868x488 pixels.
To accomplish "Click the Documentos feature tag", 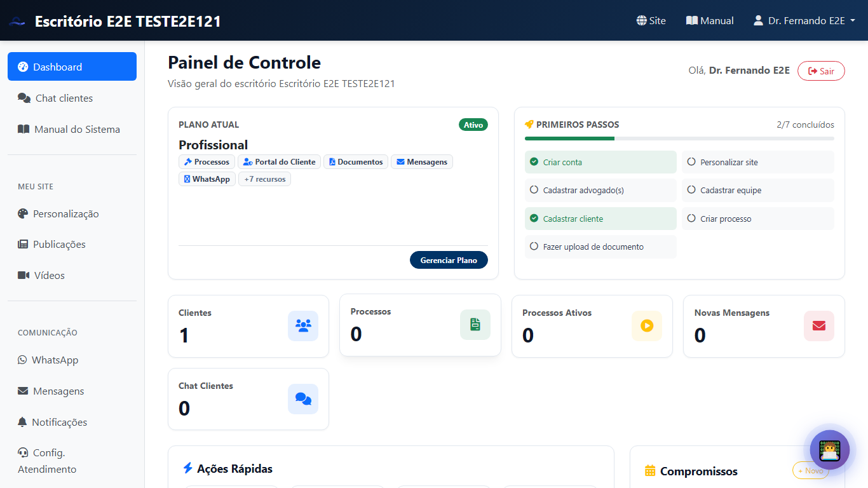I will (356, 162).
